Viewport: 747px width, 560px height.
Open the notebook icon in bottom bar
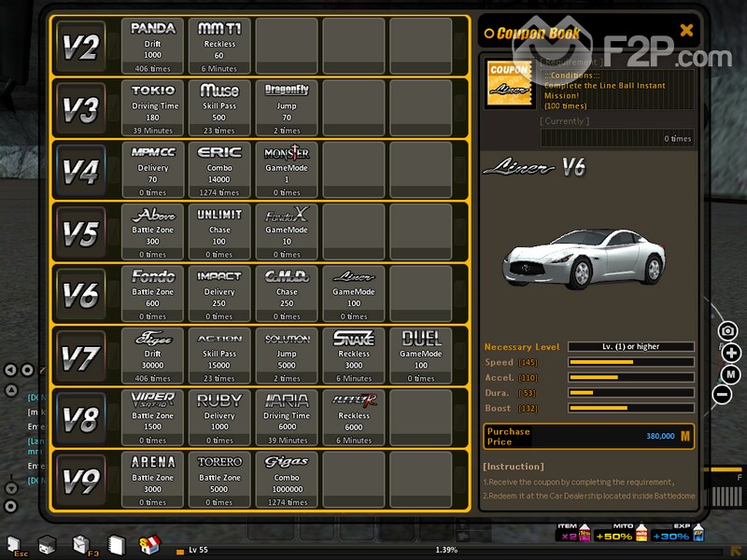tap(116, 543)
